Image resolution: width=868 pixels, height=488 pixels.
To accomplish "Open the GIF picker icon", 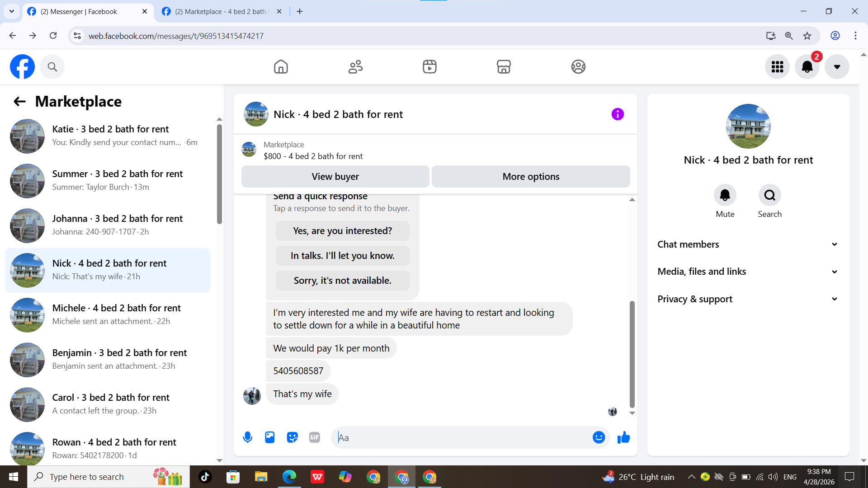I will (x=315, y=437).
